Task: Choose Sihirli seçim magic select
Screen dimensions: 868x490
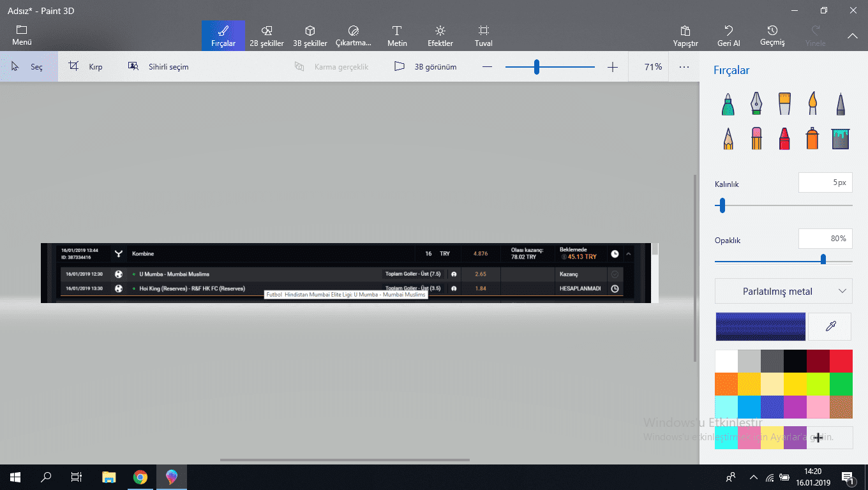Action: 158,66
